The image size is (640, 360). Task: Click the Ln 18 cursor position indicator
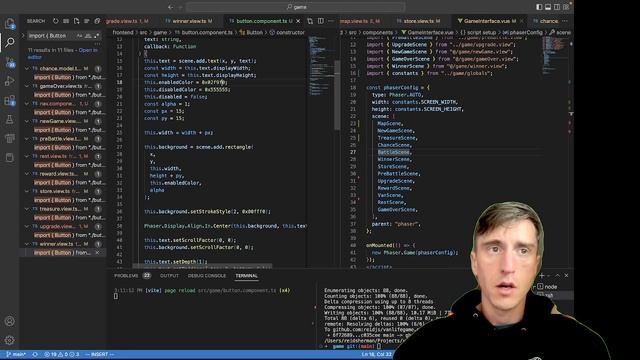point(376,354)
